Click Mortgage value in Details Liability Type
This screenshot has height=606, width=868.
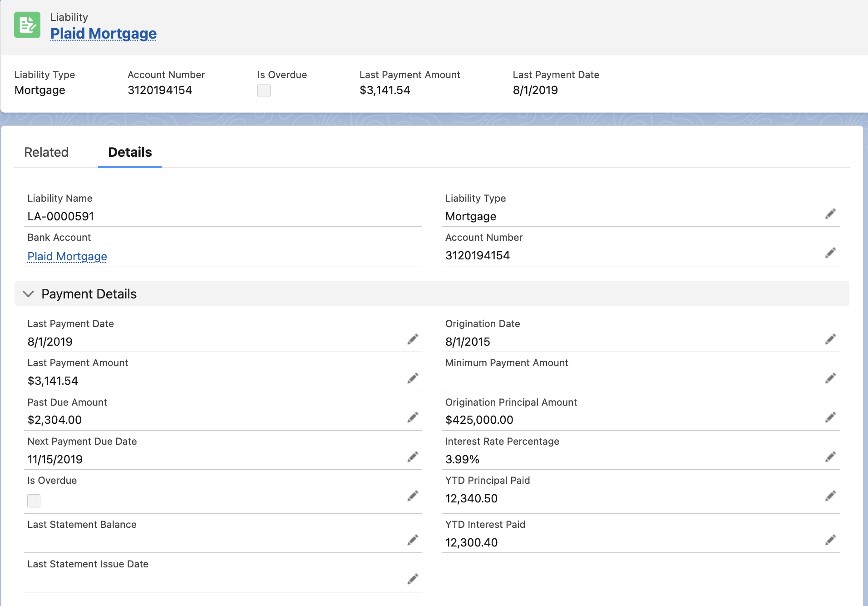click(x=471, y=216)
